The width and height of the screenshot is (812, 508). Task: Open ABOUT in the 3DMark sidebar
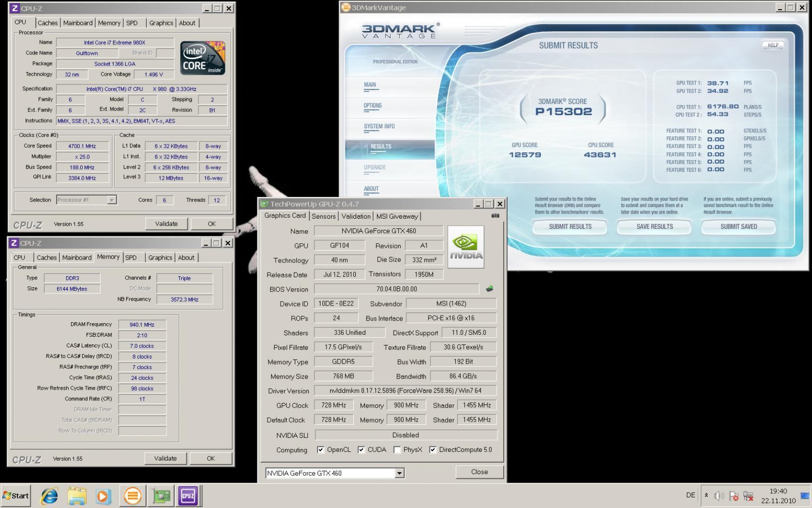pyautogui.click(x=371, y=189)
